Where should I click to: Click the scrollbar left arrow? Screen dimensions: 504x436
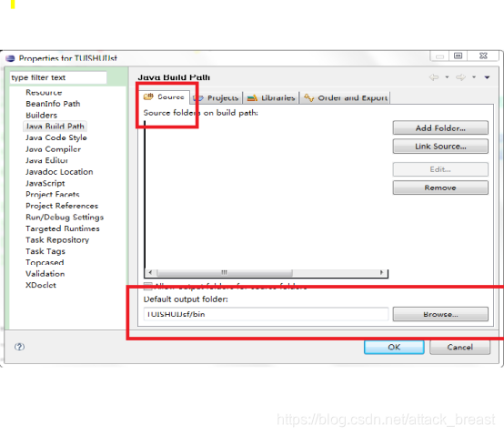pyautogui.click(x=150, y=273)
